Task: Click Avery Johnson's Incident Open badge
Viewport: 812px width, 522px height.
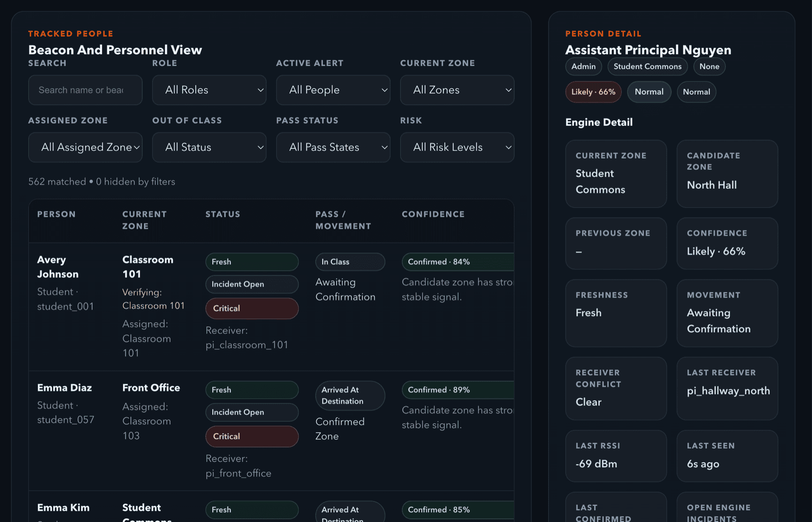Action: (x=252, y=284)
